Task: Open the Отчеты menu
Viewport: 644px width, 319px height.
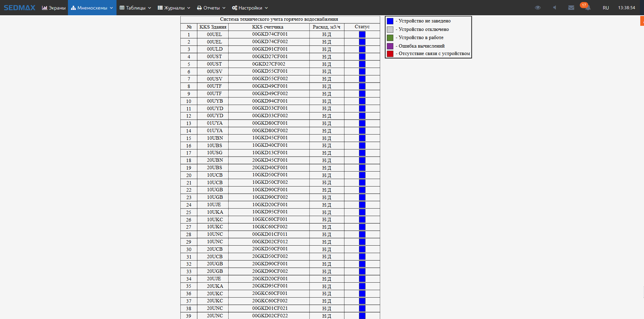Action: [211, 7]
